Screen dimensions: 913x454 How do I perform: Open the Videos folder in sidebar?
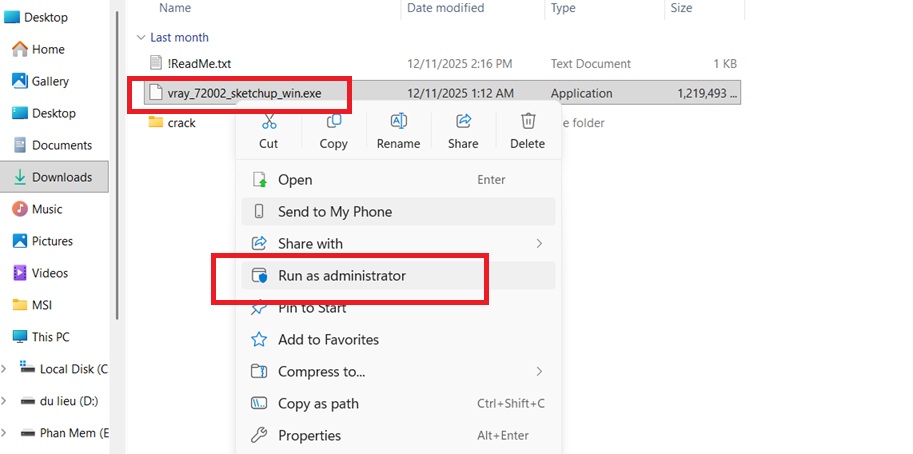[x=50, y=273]
